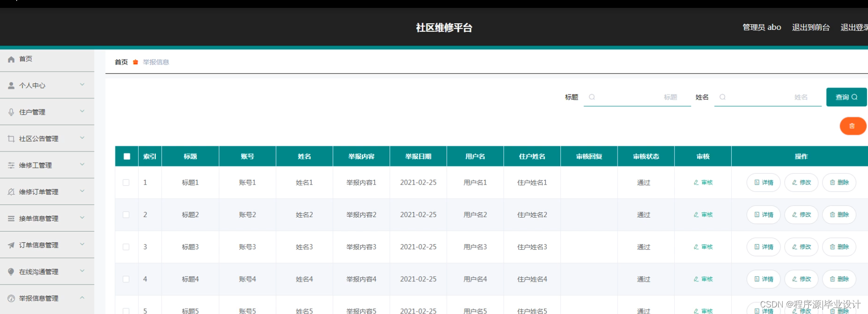868x314 pixels.
Task: Click the 举报日期 column header
Action: tap(418, 157)
